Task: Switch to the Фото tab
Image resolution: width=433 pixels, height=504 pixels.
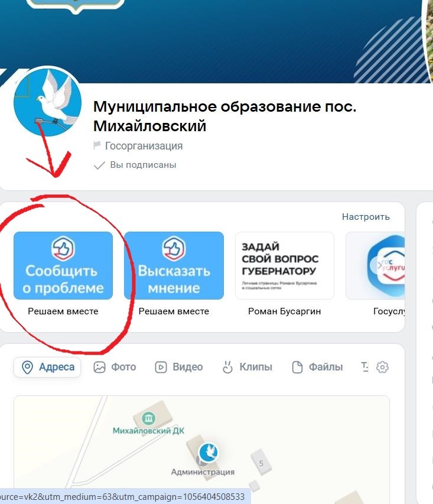Action: tap(115, 367)
